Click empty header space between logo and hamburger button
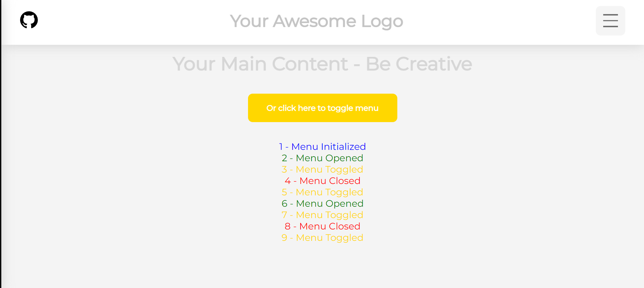Screen dimensions: 644x288 499,21
